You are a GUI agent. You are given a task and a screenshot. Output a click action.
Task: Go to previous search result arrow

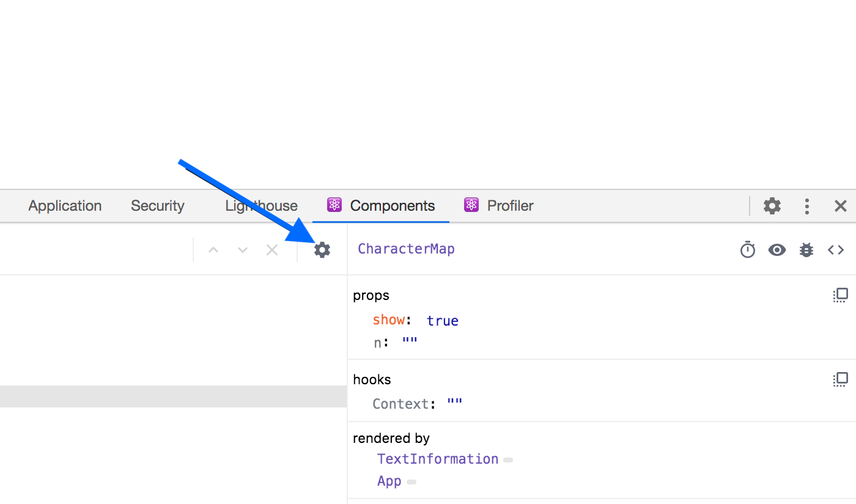click(213, 250)
